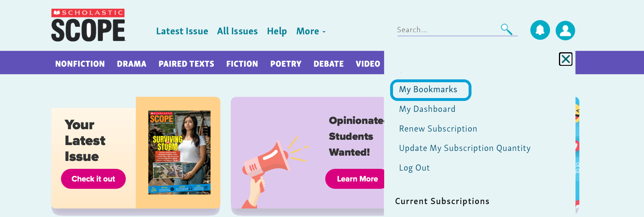Click the user profile avatar icon
Viewport: 644px width, 217px height.
point(565,30)
